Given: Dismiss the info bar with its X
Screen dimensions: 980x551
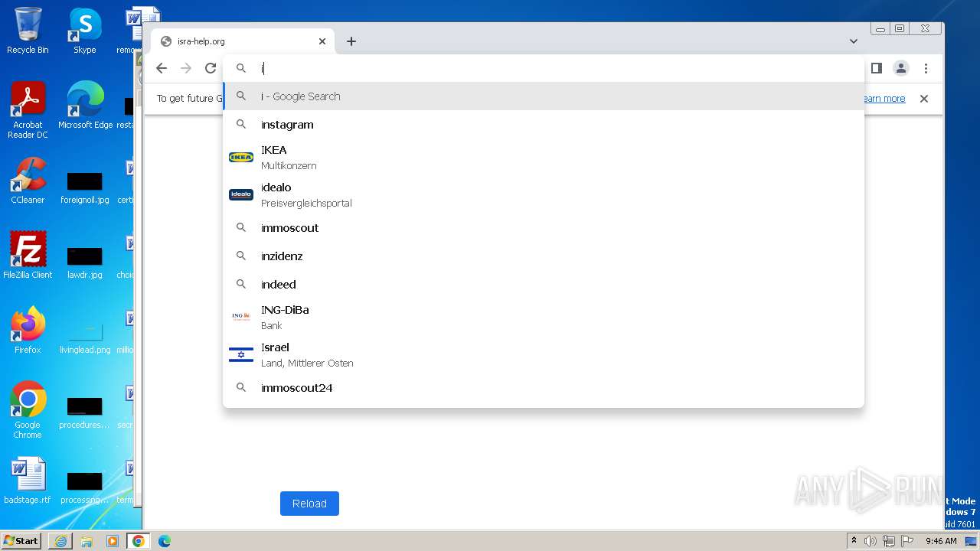Looking at the screenshot, I should tap(924, 99).
